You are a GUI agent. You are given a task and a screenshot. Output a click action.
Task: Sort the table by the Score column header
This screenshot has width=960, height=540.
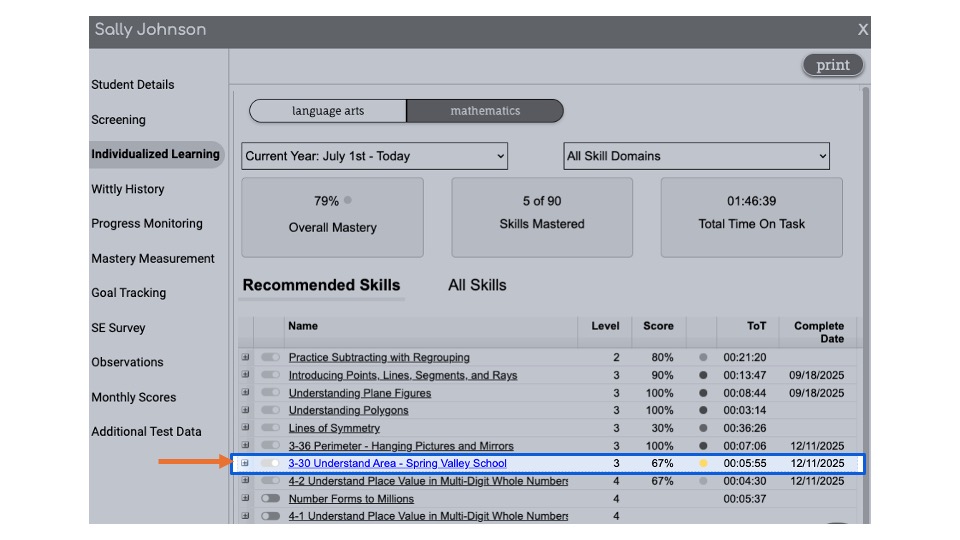[658, 326]
